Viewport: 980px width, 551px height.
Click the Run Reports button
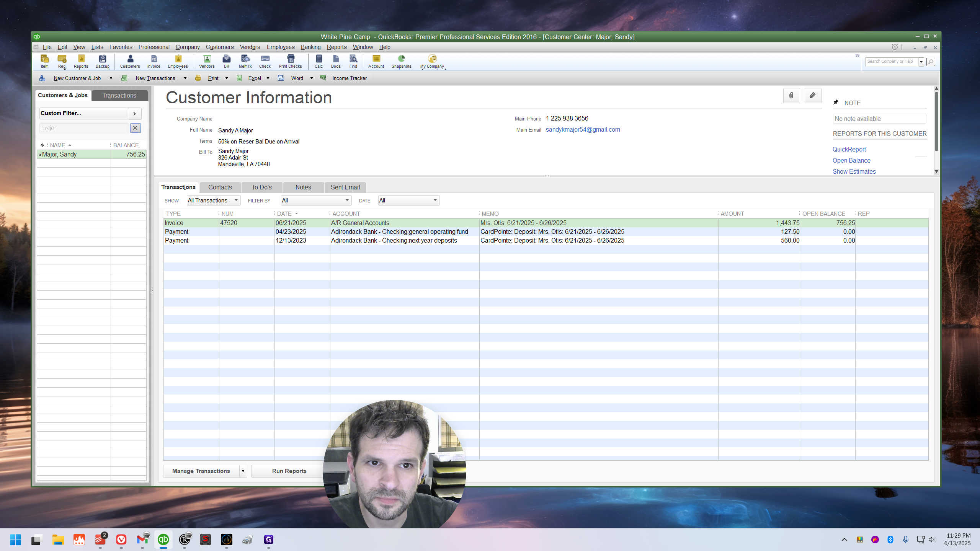click(289, 471)
